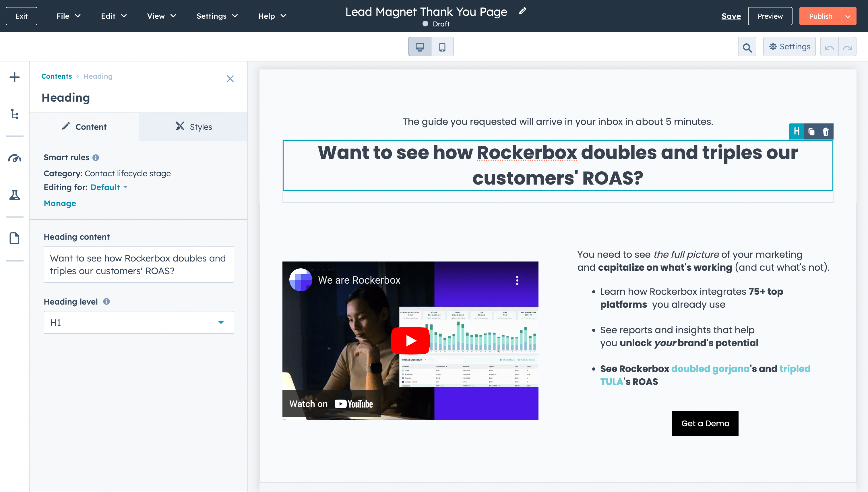Play the We are Rockerbox video
Screen dimensions: 868x492
pyautogui.click(x=410, y=340)
